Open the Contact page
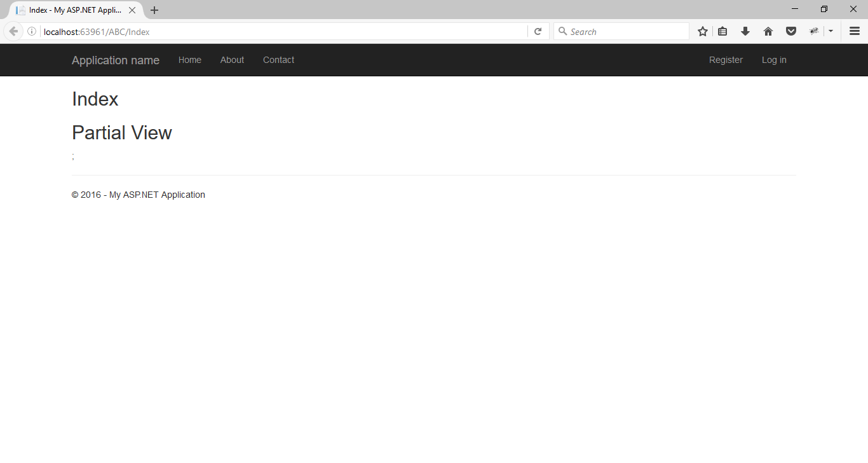 click(278, 60)
